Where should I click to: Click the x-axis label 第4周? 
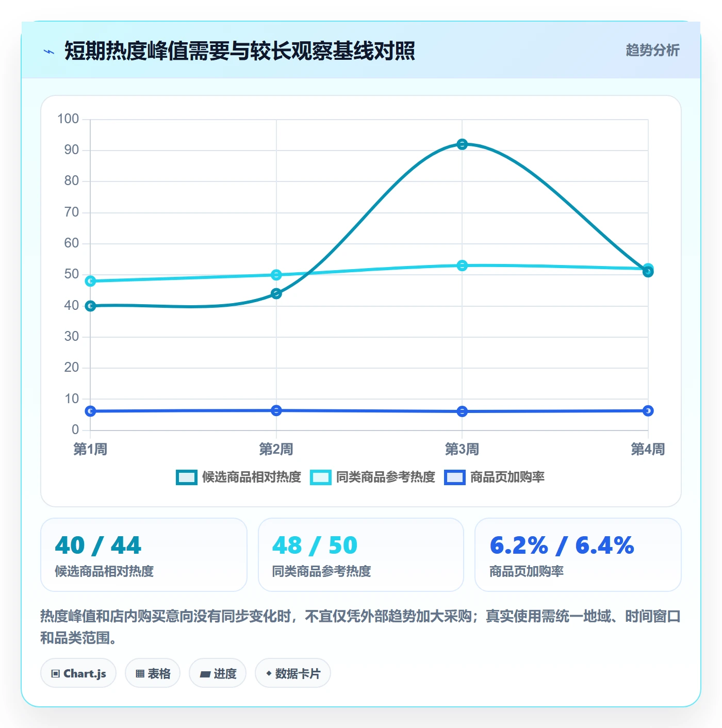(x=648, y=449)
